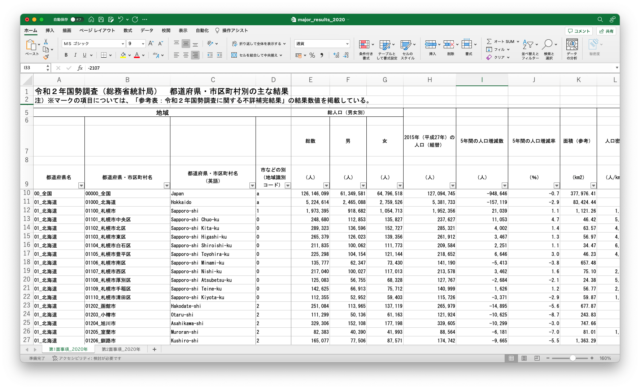
Task: Click the Italic formatting icon
Action: point(75,55)
